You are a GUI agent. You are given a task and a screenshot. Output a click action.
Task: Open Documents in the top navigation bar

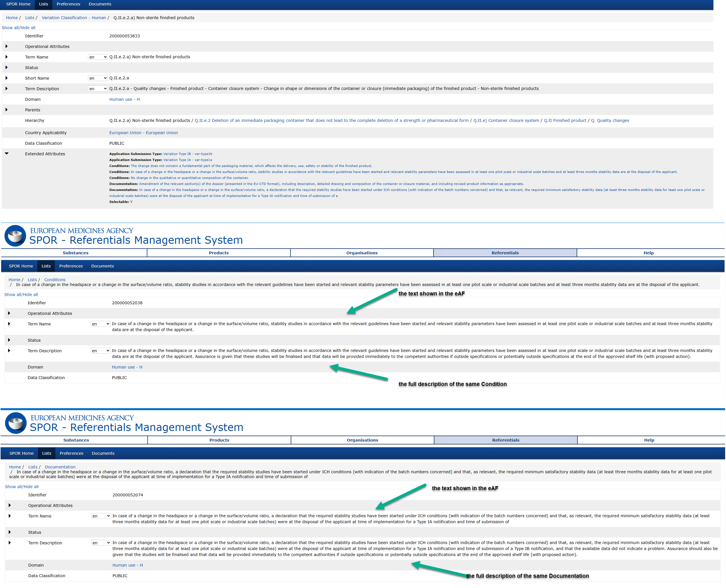click(x=100, y=4)
